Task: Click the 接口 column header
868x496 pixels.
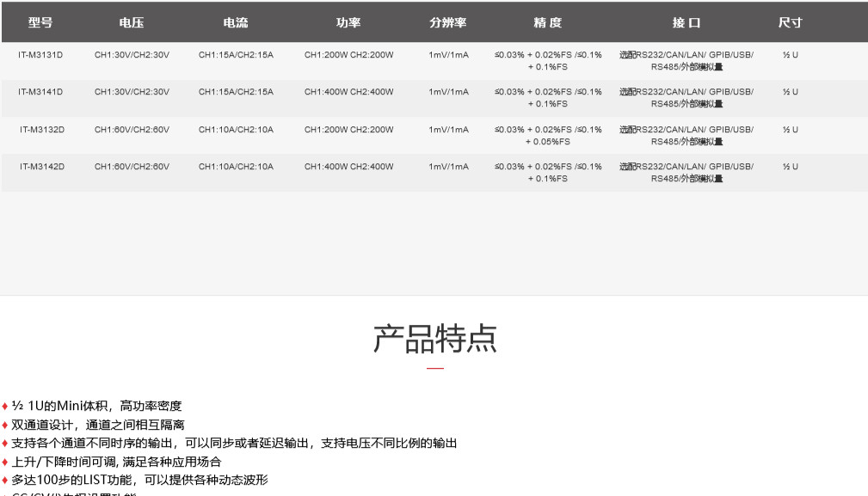Action: (686, 23)
